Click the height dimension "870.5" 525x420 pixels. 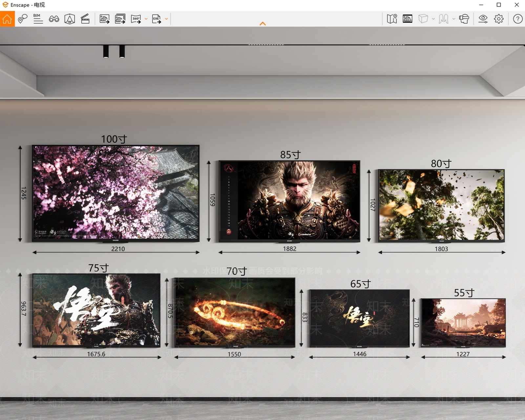click(170, 311)
